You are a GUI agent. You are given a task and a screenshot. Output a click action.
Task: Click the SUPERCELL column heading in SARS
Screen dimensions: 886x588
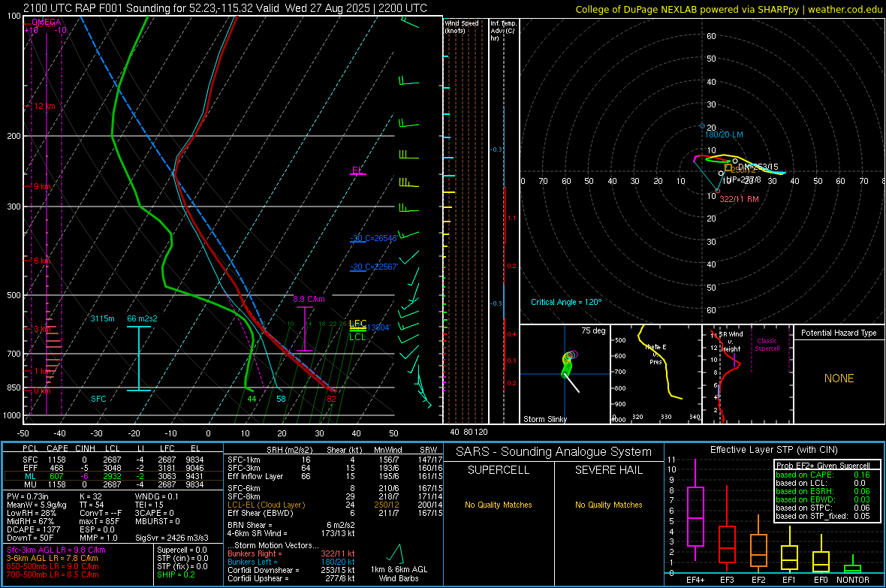click(x=499, y=470)
